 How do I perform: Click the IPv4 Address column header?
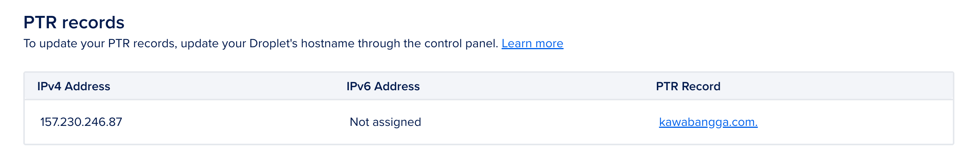click(74, 86)
